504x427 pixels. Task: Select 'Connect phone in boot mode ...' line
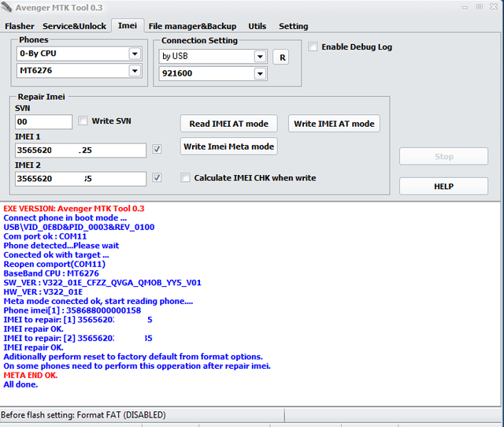[65, 217]
